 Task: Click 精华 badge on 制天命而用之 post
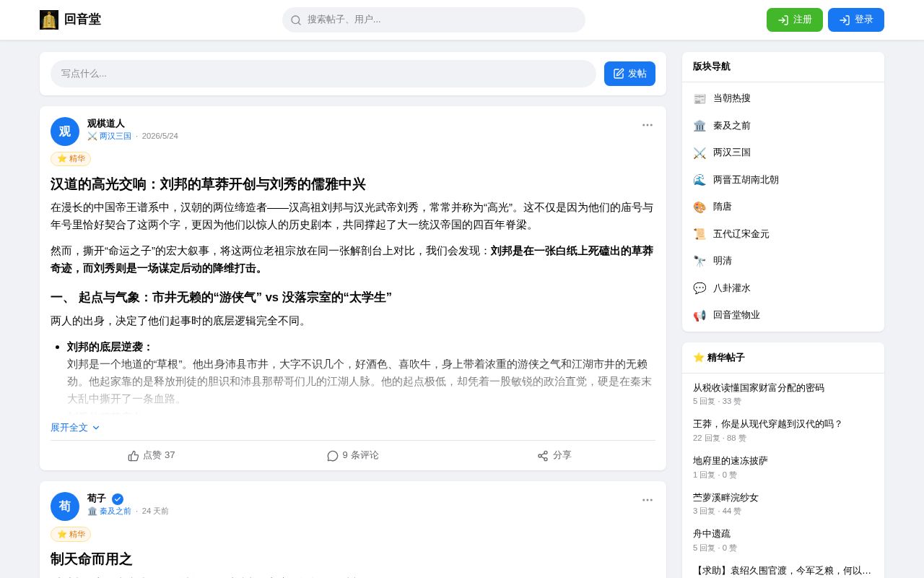pos(71,534)
